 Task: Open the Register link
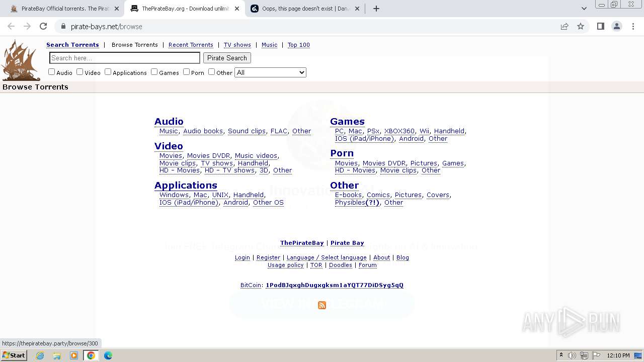pos(268,257)
